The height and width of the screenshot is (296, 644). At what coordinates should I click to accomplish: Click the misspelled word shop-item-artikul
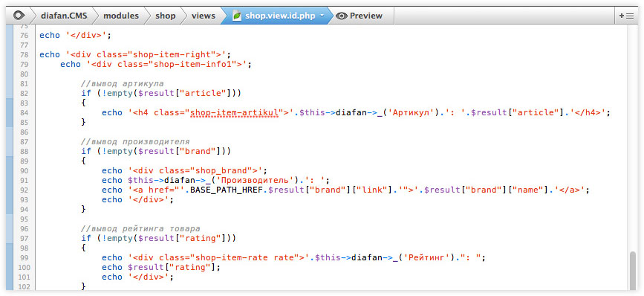point(234,112)
